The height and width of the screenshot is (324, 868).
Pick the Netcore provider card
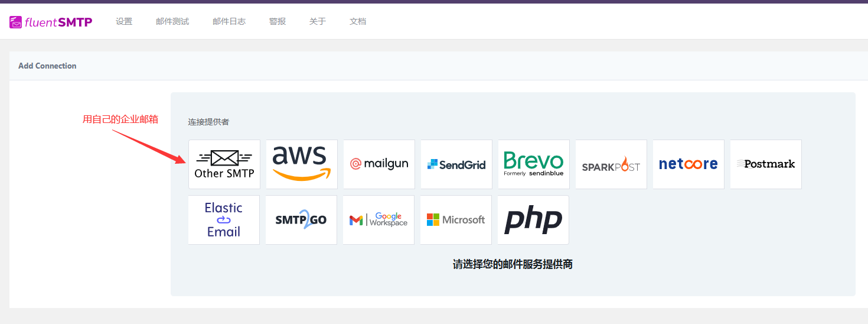click(688, 164)
